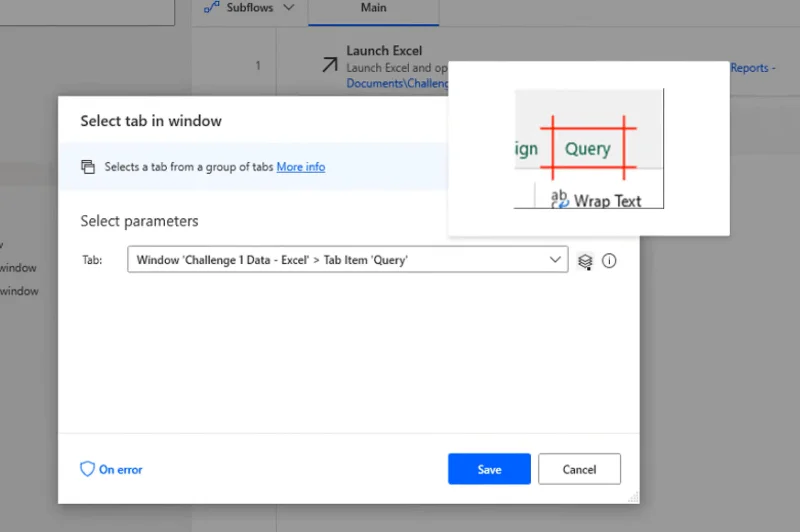Expand the Subflows dropdown chevron
The height and width of the screenshot is (532, 800).
pyautogui.click(x=289, y=8)
